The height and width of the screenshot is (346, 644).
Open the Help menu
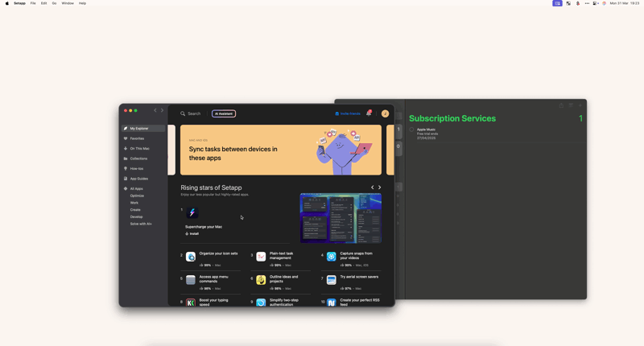[83, 3]
